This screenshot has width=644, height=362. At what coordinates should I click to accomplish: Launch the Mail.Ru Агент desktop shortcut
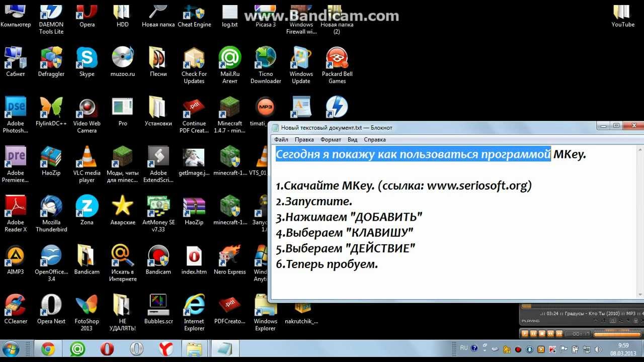230,65
